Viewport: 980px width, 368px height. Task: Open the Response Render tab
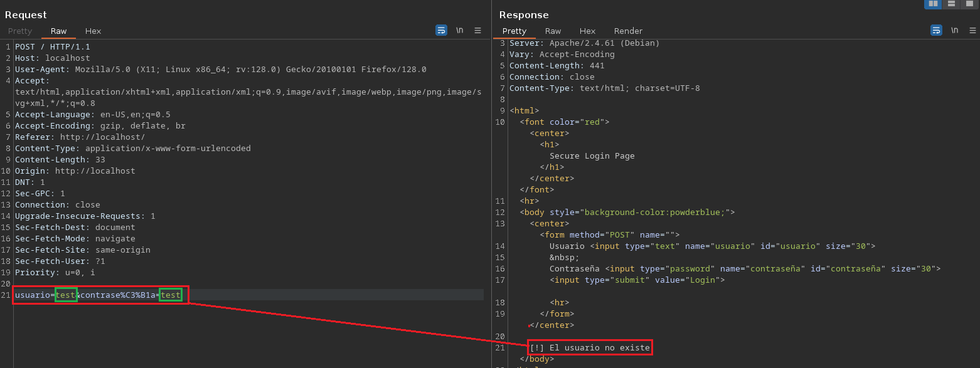[628, 31]
